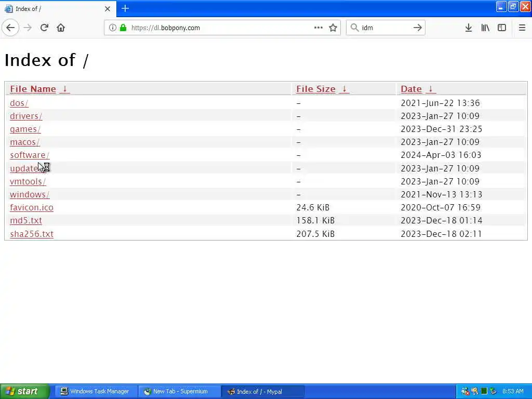This screenshot has width=532, height=399.
Task: Open the drivers/ folder
Action: pyautogui.click(x=26, y=116)
